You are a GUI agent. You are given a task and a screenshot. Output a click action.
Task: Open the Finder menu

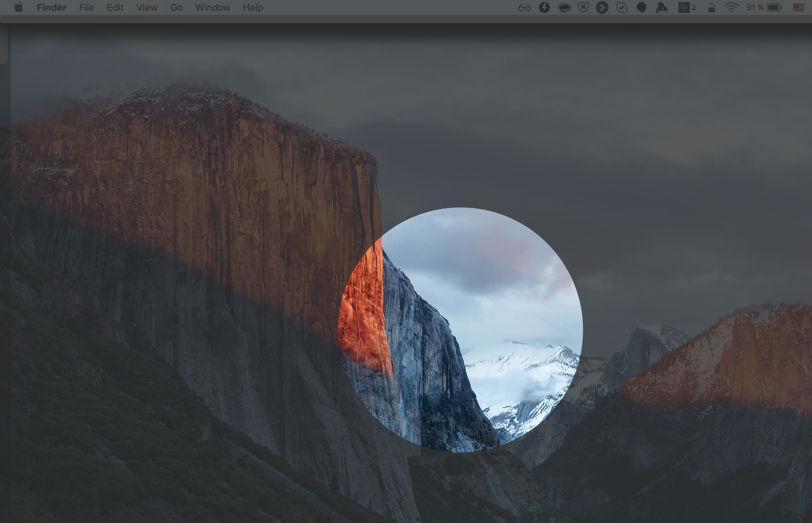52,7
